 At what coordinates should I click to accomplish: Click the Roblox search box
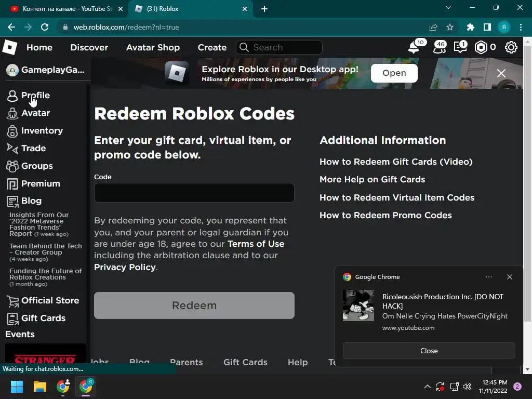279,47
